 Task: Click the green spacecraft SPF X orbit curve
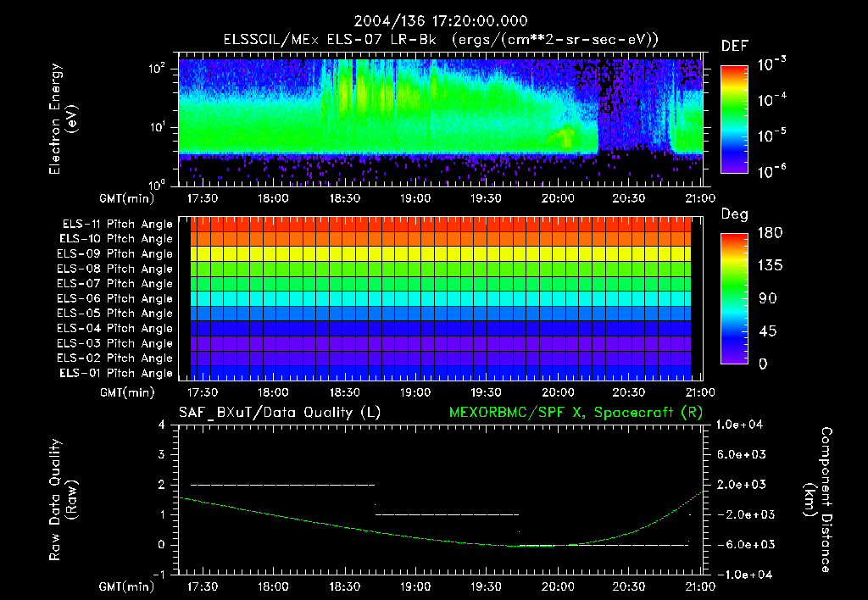(440, 540)
